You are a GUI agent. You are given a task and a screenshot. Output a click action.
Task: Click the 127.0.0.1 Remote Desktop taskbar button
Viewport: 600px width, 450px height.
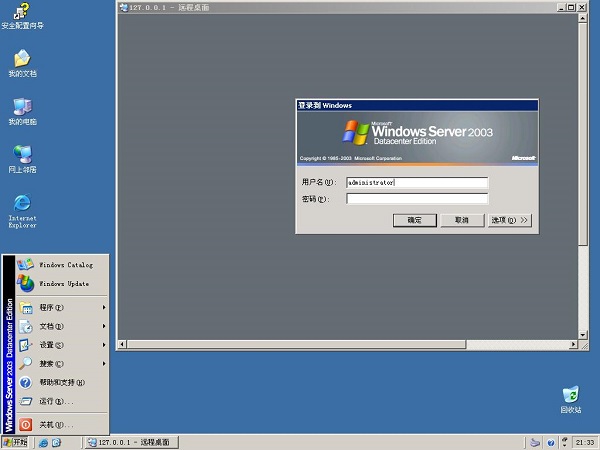coord(131,443)
